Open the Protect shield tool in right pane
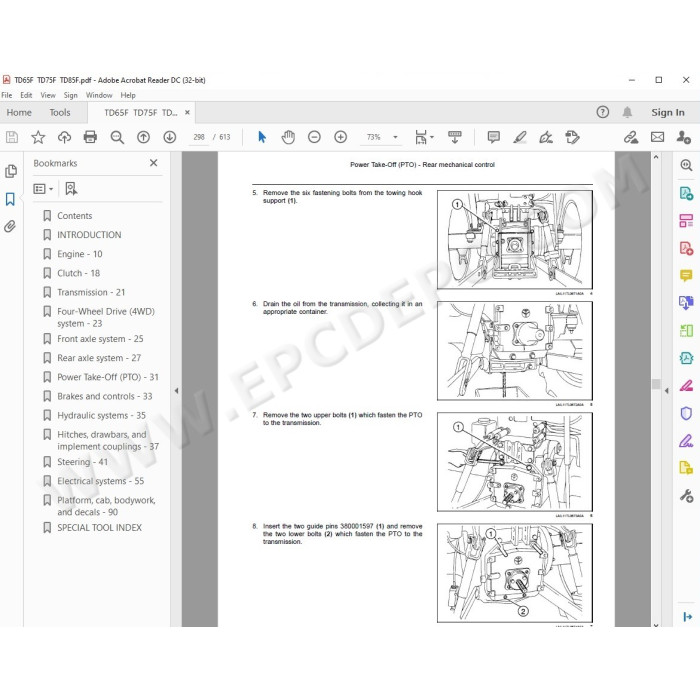700x700 pixels. click(x=686, y=413)
